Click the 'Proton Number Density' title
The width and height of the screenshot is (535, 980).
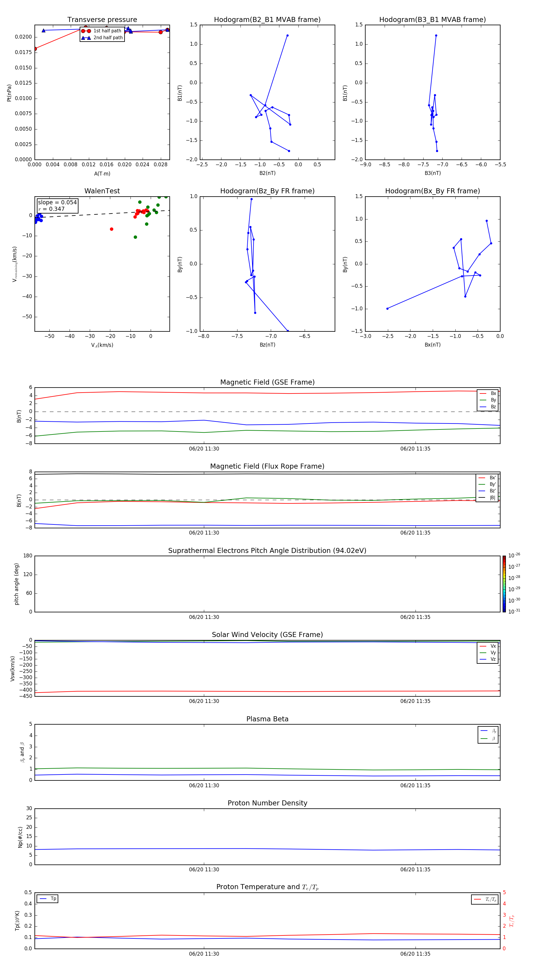(x=267, y=803)
